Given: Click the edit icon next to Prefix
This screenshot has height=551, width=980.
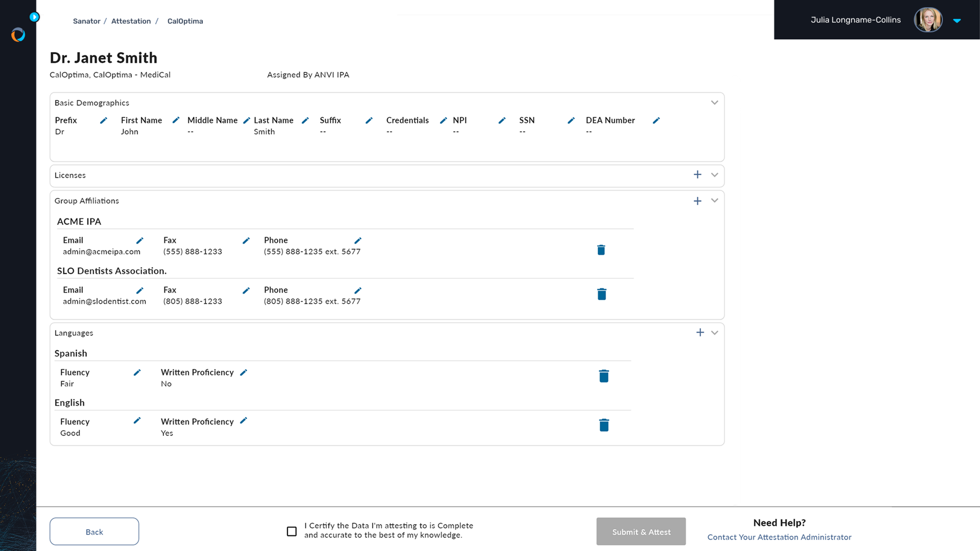Looking at the screenshot, I should [x=103, y=120].
